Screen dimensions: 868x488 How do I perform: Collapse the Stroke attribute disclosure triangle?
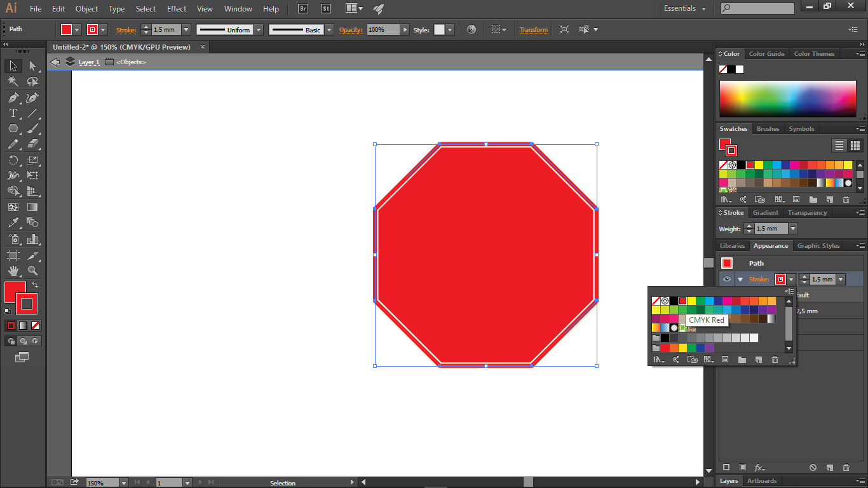point(740,280)
